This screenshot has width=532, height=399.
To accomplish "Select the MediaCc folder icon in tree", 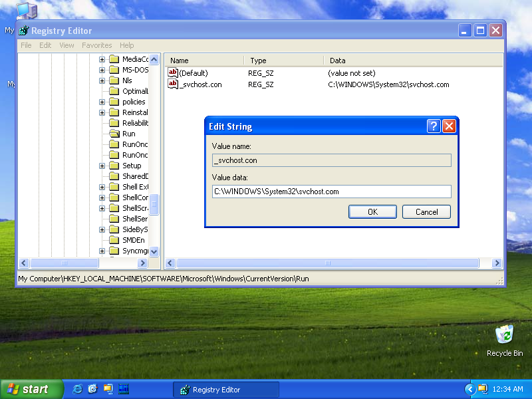I will point(114,59).
